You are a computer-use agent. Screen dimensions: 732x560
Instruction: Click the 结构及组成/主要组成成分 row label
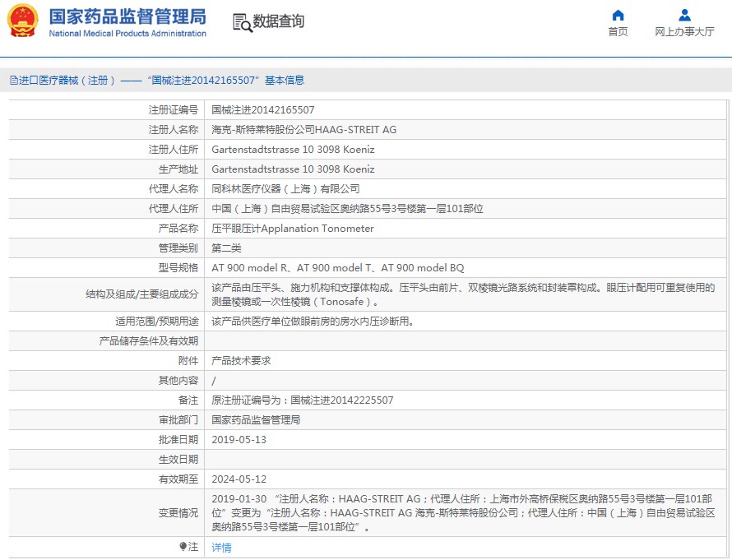tap(142, 294)
